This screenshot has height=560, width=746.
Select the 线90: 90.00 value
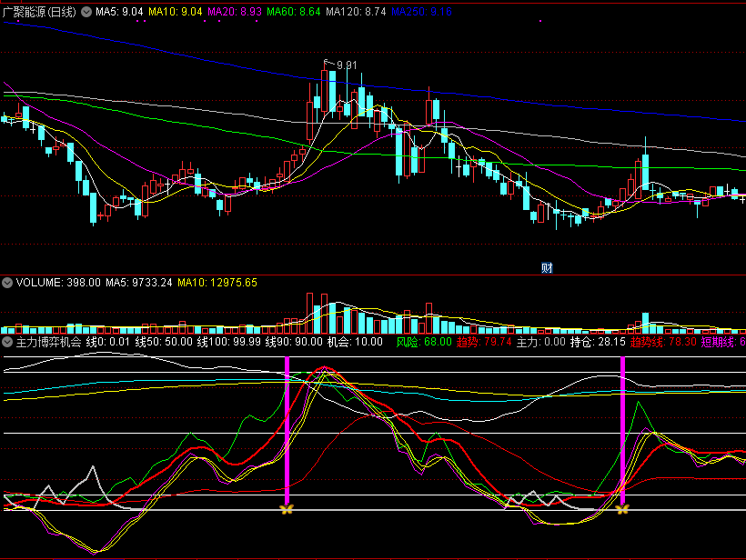pos(294,342)
